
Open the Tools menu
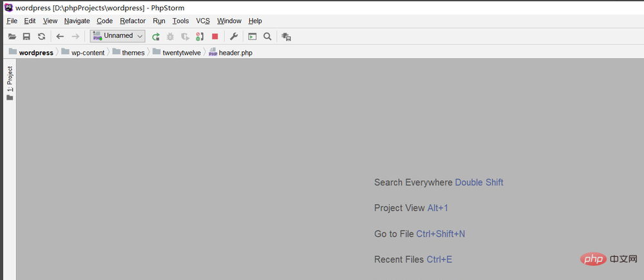tap(181, 21)
